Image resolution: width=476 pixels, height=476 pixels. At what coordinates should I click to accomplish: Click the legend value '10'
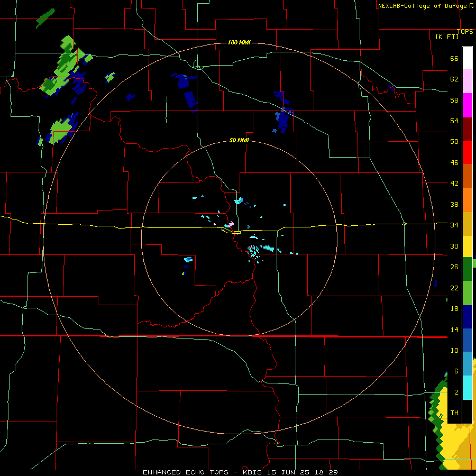click(454, 351)
